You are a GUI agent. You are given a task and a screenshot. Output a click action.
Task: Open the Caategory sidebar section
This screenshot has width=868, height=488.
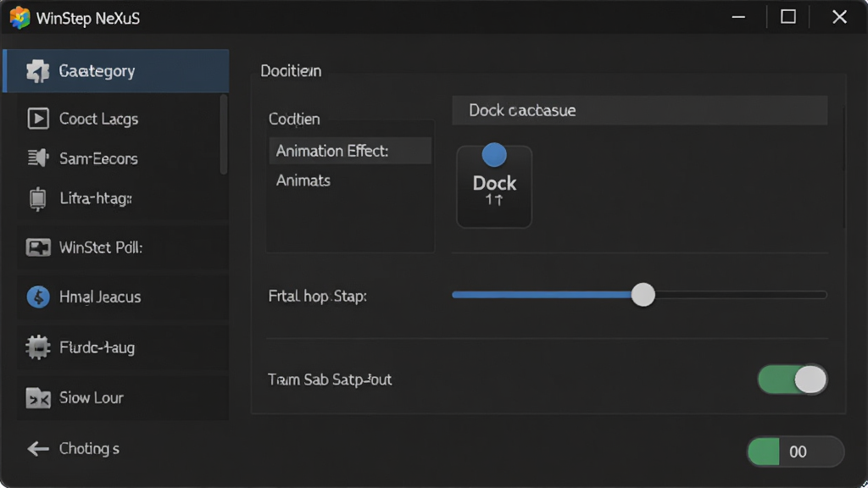(115, 71)
